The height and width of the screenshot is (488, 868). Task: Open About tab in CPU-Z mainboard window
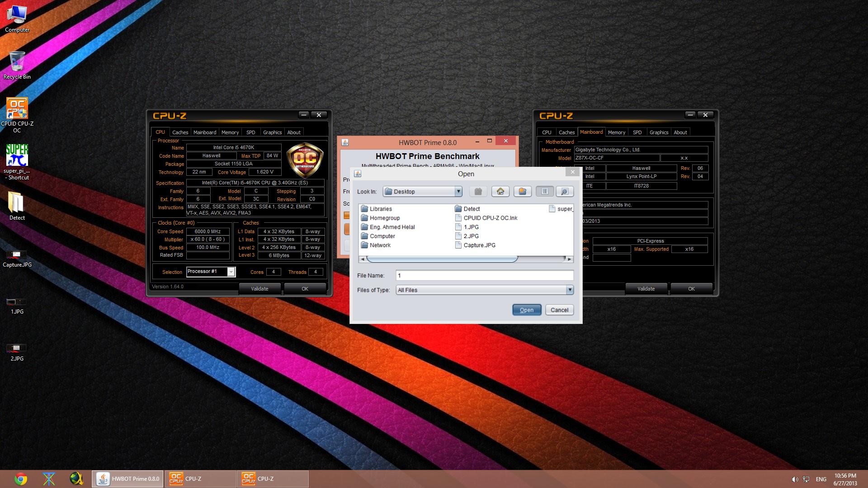pyautogui.click(x=680, y=132)
